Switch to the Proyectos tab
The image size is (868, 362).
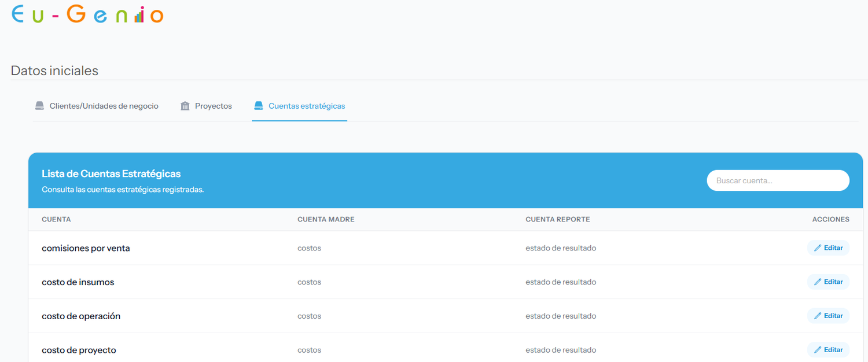206,106
